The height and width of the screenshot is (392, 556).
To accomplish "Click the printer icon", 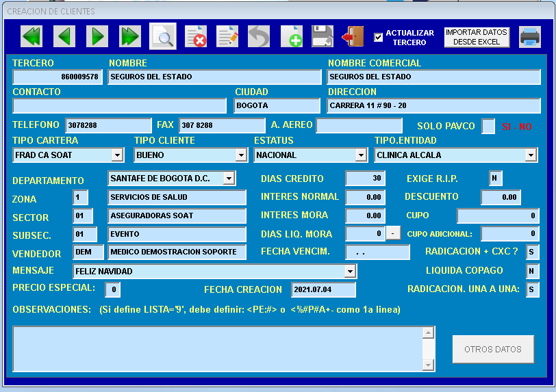I will 530,37.
